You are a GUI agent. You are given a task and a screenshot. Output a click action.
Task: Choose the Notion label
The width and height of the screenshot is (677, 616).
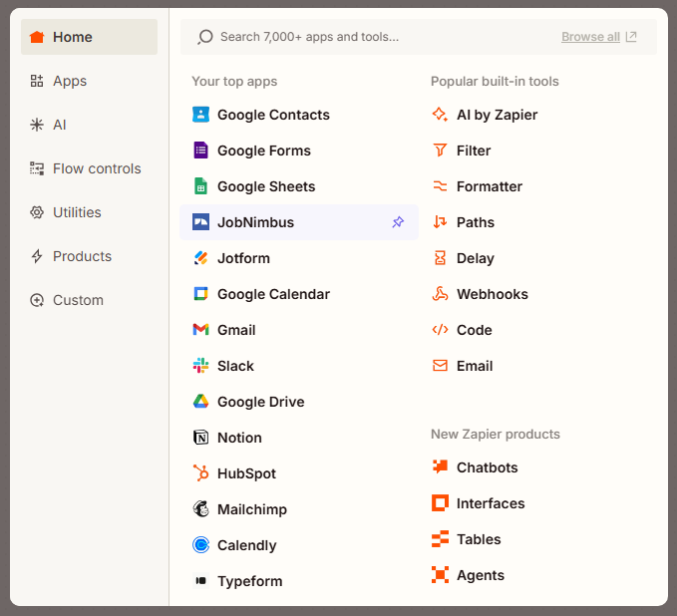pos(239,438)
